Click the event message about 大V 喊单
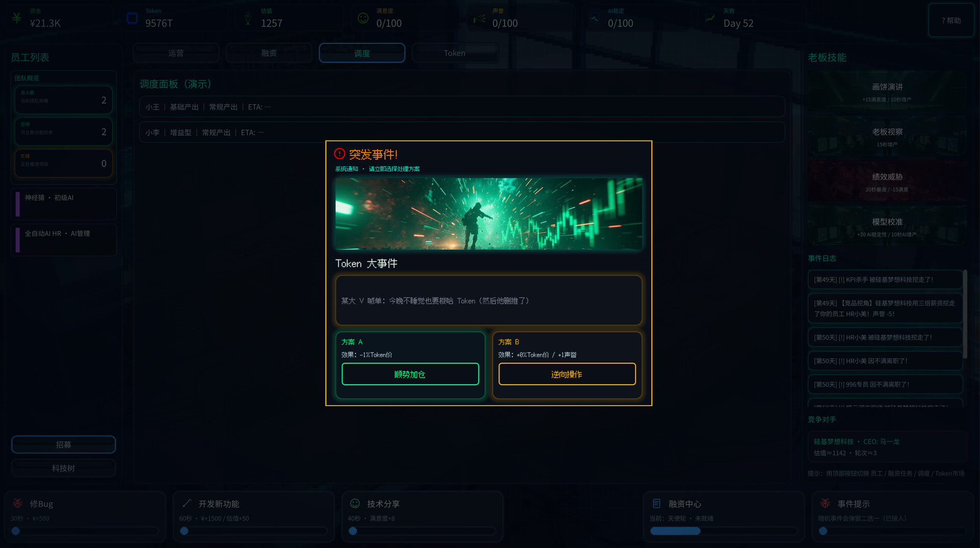 pos(488,301)
